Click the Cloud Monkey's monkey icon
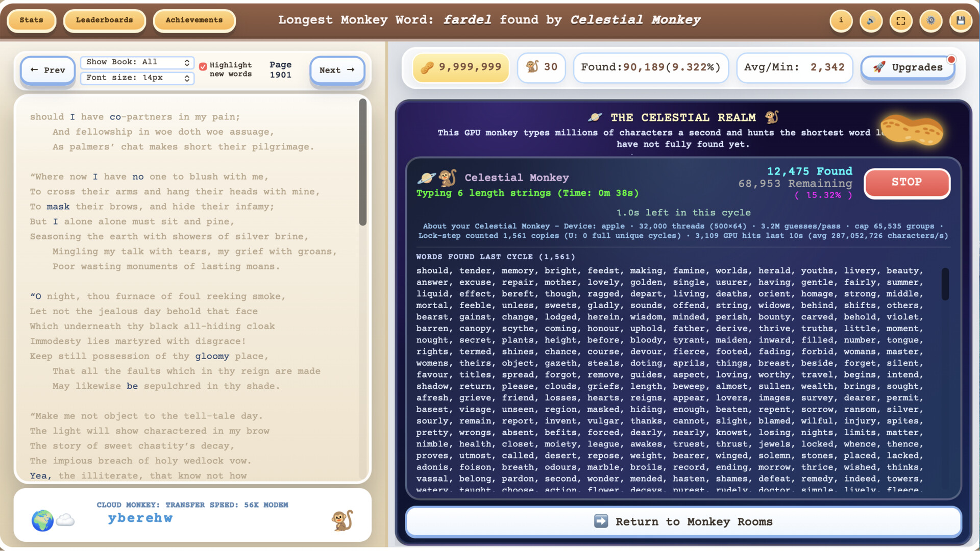The width and height of the screenshot is (980, 551). point(342,520)
